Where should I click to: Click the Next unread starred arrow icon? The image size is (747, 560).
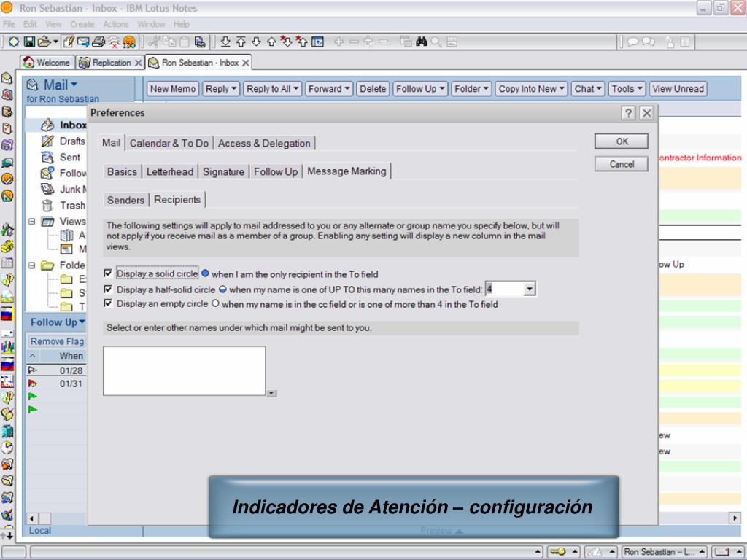point(286,42)
